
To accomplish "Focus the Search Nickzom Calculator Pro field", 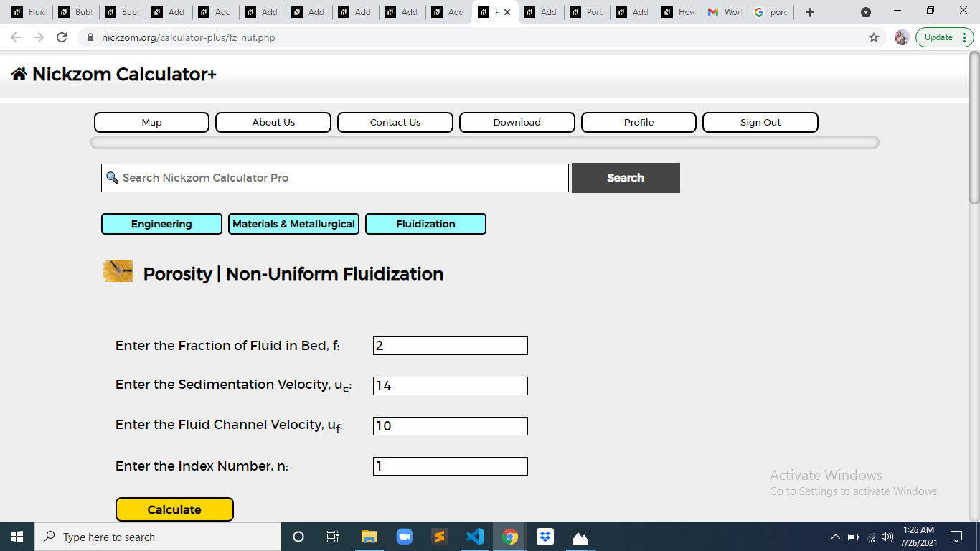I will 335,178.
